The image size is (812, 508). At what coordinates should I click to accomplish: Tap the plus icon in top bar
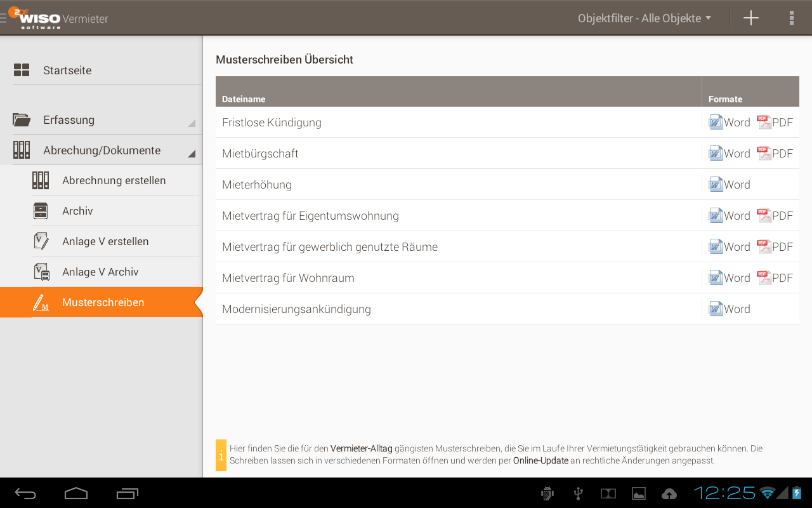751,18
